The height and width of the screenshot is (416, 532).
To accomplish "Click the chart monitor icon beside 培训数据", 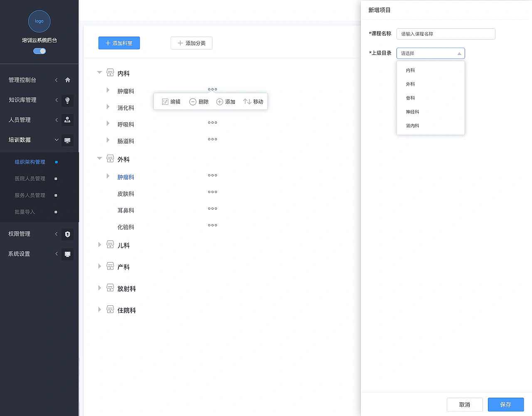I will click(68, 140).
